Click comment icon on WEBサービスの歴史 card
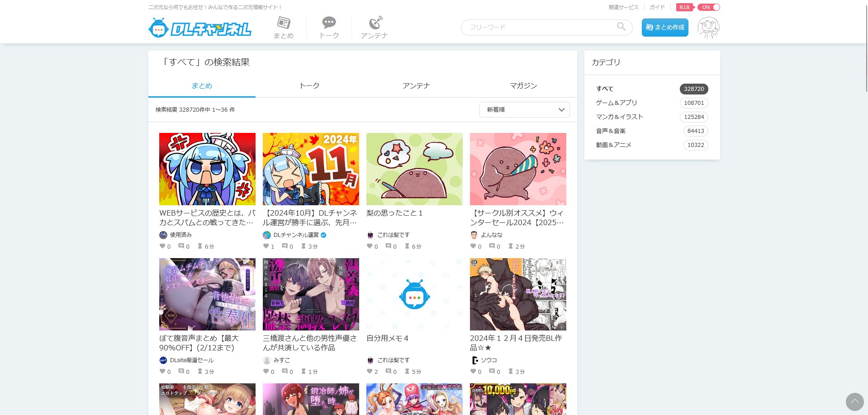 tap(181, 246)
